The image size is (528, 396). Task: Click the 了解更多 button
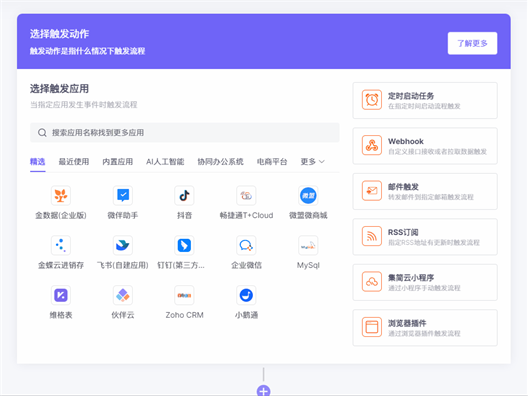pos(472,43)
